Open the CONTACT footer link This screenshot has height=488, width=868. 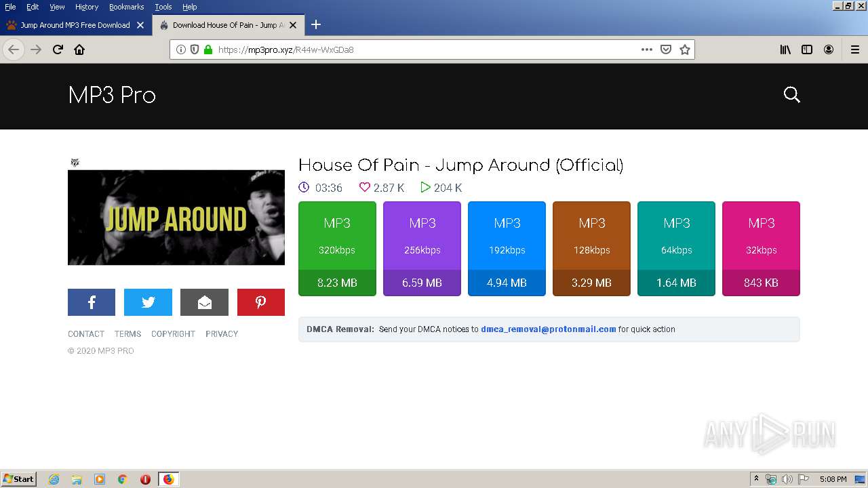86,333
